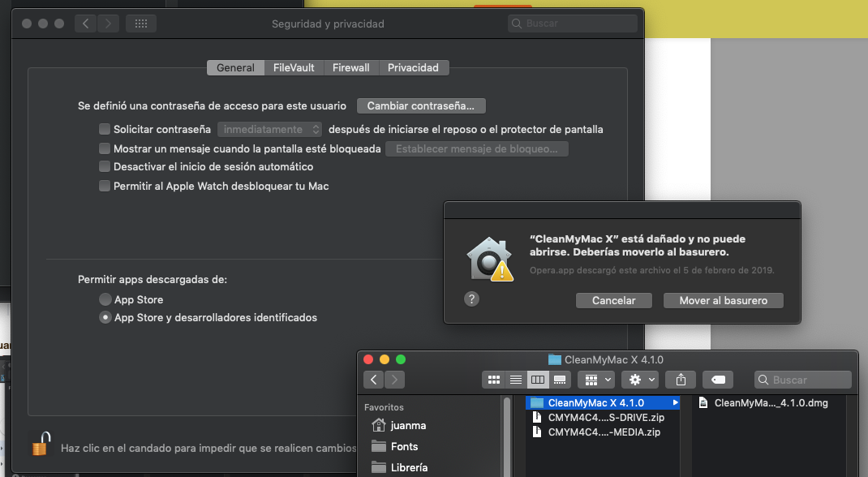Close the Finder window with red button

368,359
